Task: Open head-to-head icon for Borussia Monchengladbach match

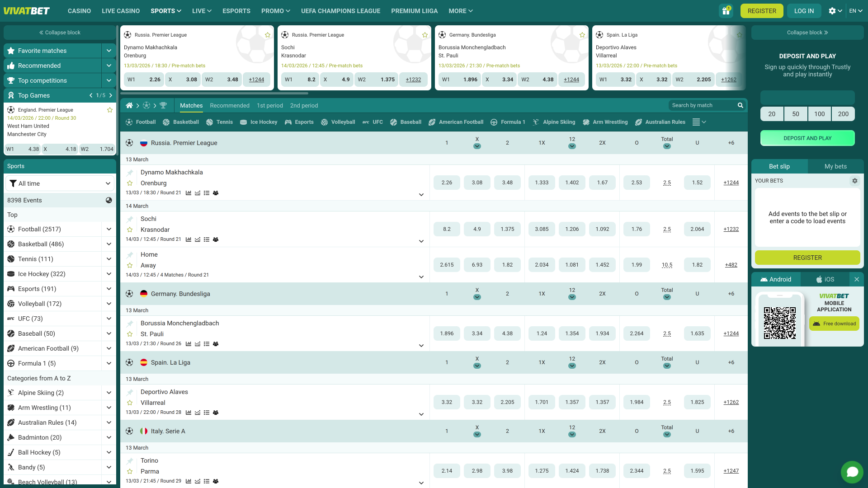Action: 216,344
